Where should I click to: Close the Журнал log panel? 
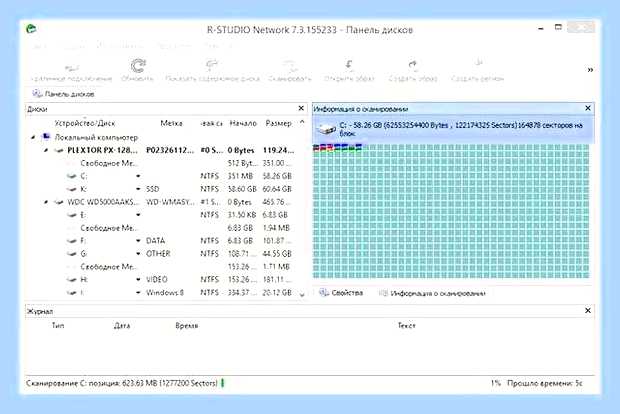(588, 310)
